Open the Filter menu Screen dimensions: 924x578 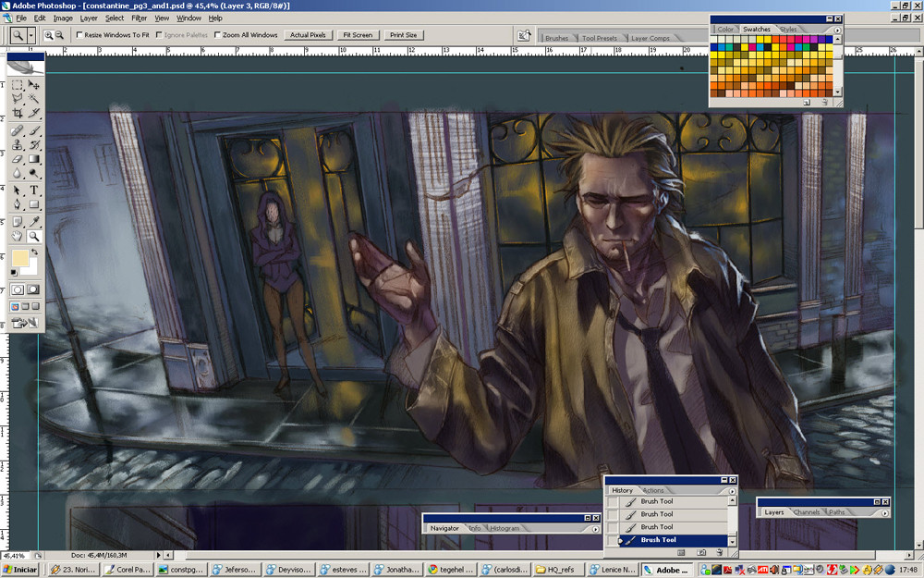(140, 18)
